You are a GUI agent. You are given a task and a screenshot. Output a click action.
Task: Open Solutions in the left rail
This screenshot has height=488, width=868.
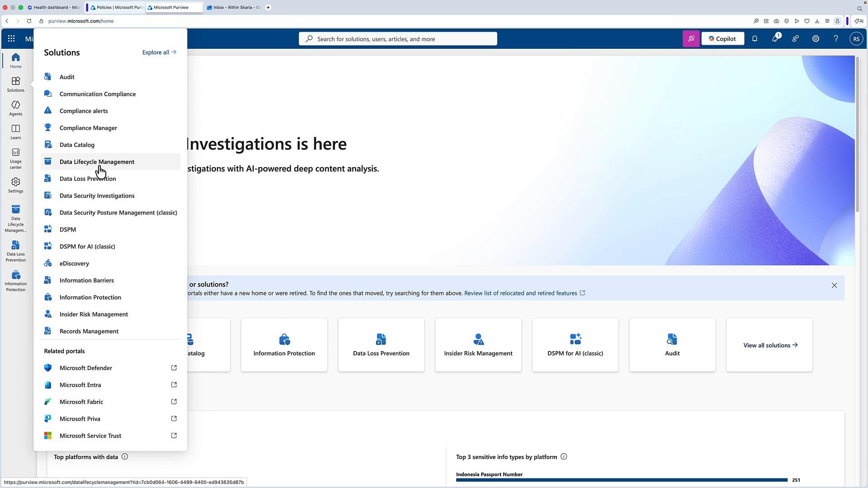click(x=16, y=84)
